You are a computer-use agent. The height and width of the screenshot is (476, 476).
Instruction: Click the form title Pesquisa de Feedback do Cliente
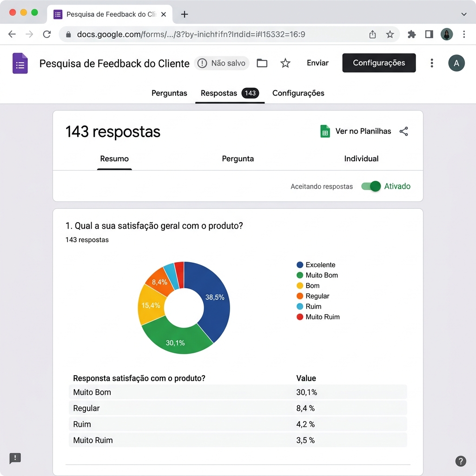(114, 63)
